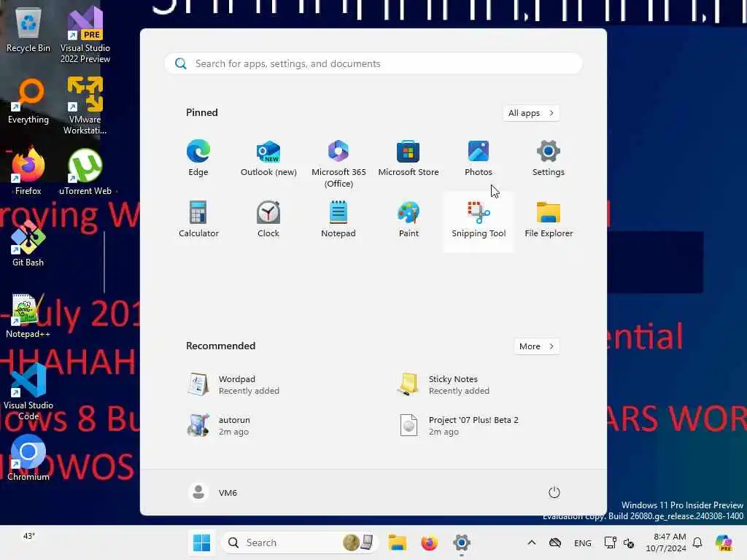This screenshot has width=747, height=560.
Task: Select VMware Workstation desktop shortcut
Action: [x=85, y=106]
